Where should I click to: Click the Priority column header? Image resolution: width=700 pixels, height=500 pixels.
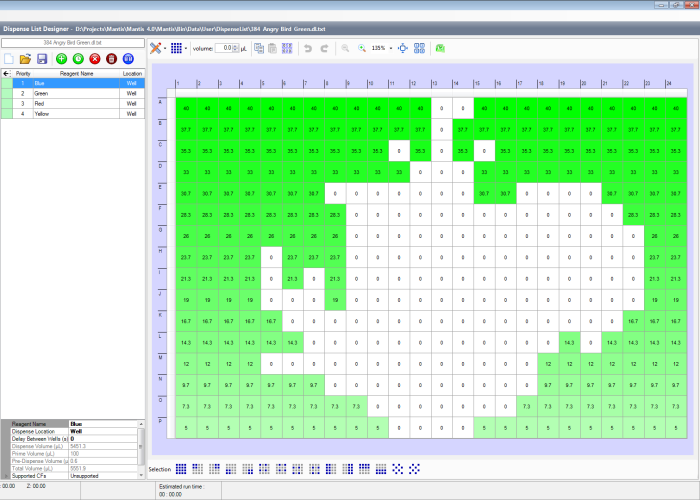tap(22, 73)
